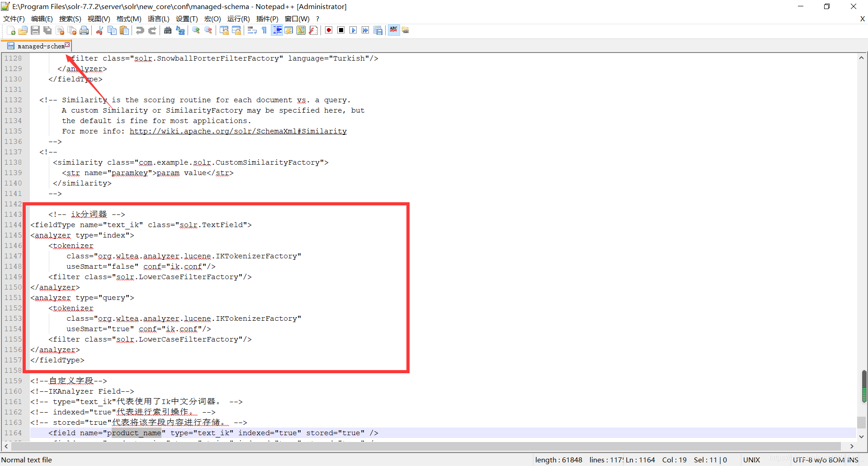Image resolution: width=868 pixels, height=466 pixels.
Task: Click the Close All documents icon
Action: click(x=72, y=30)
